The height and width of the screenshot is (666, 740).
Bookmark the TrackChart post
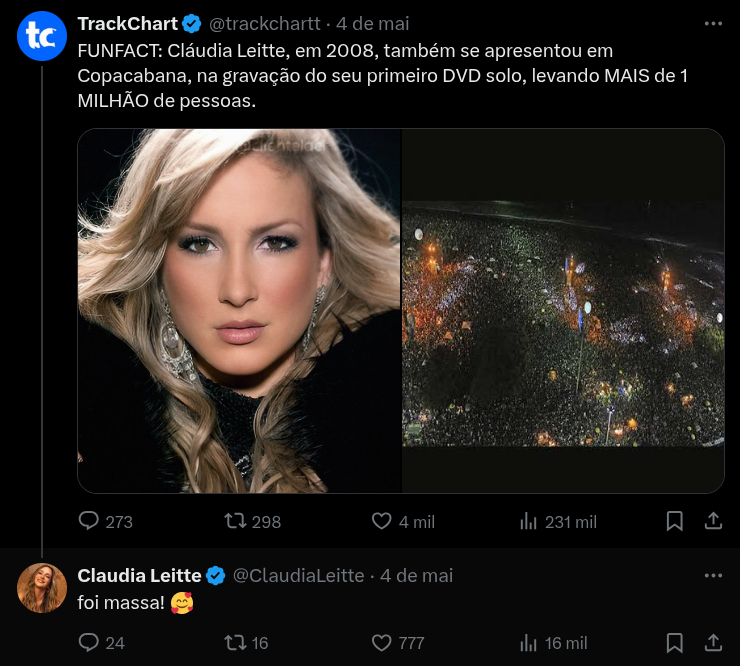click(x=675, y=521)
